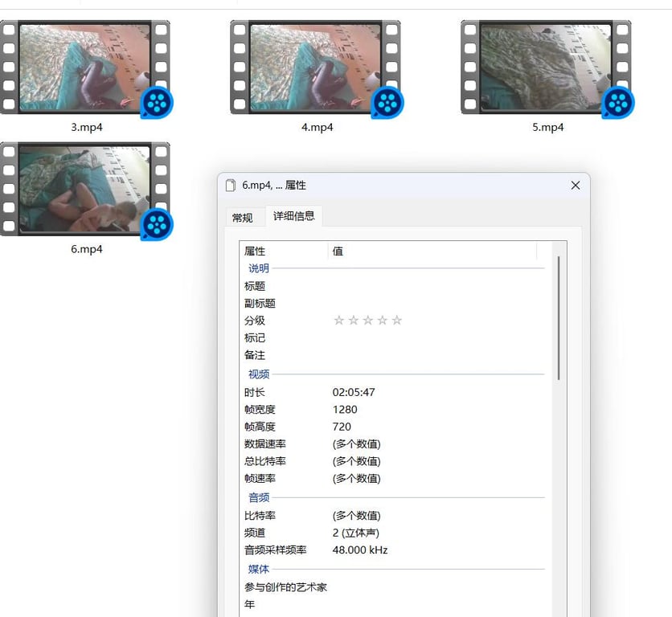Image resolution: width=672 pixels, height=617 pixels.
Task: Click the duration value 02:05:47
Action: [354, 393]
